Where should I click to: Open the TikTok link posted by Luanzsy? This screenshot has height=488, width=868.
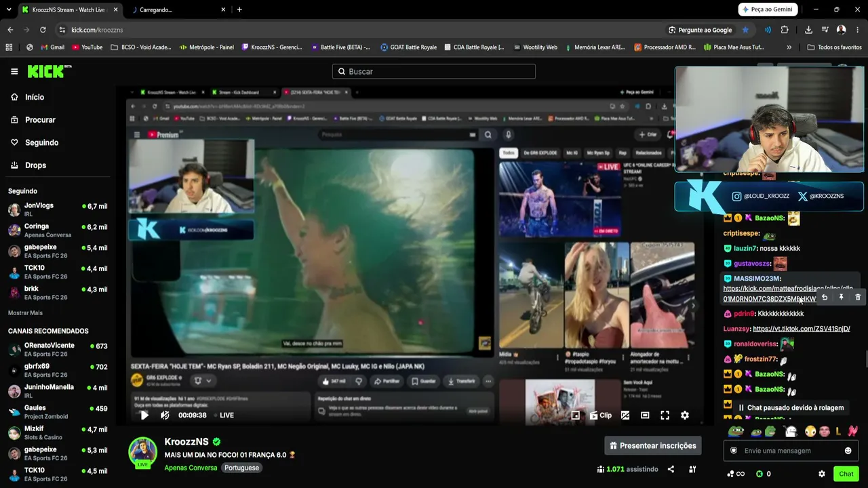coord(802,329)
